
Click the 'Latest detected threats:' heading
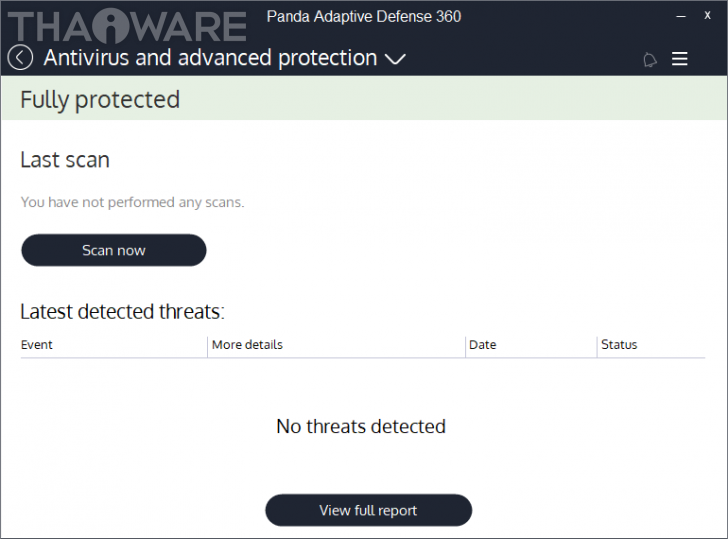pos(123,312)
